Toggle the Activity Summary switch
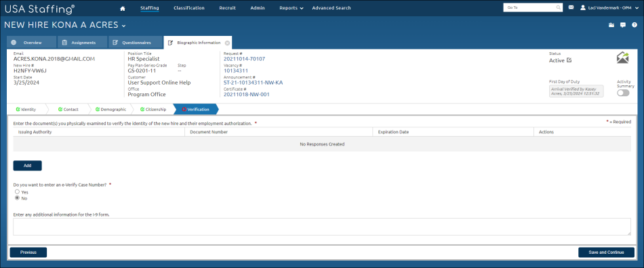This screenshot has height=268, width=644. pyautogui.click(x=622, y=93)
